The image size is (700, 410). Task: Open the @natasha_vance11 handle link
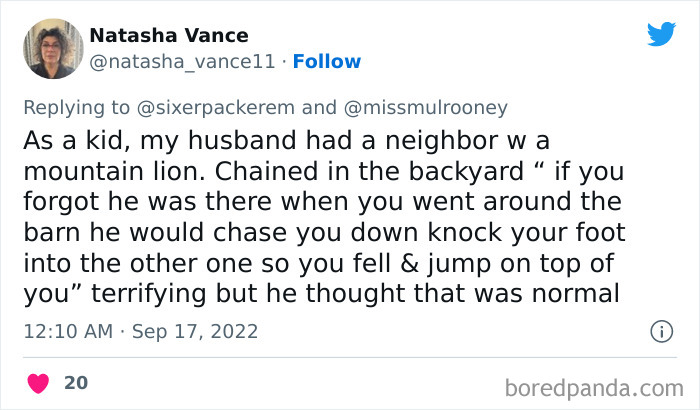point(181,62)
